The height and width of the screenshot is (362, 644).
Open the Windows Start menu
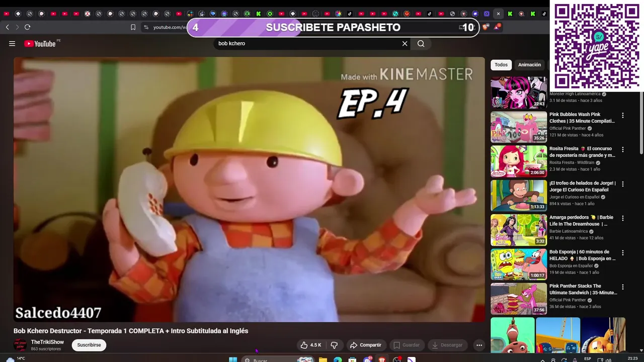tap(233, 360)
